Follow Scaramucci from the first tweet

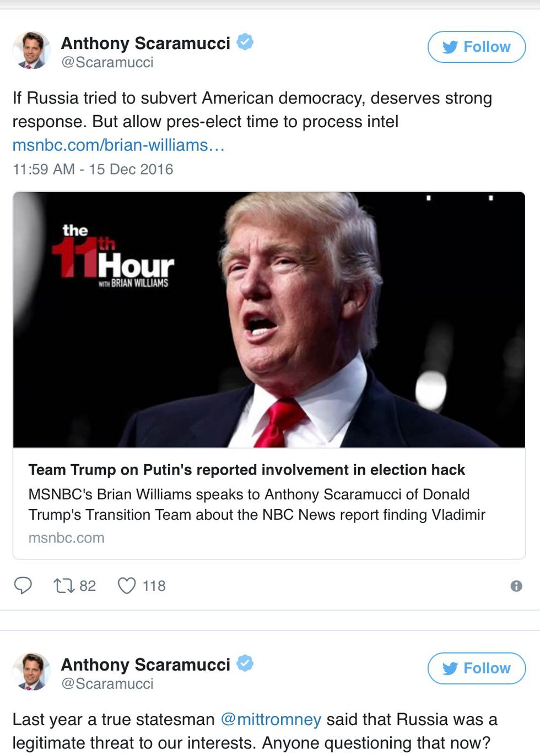tap(476, 47)
